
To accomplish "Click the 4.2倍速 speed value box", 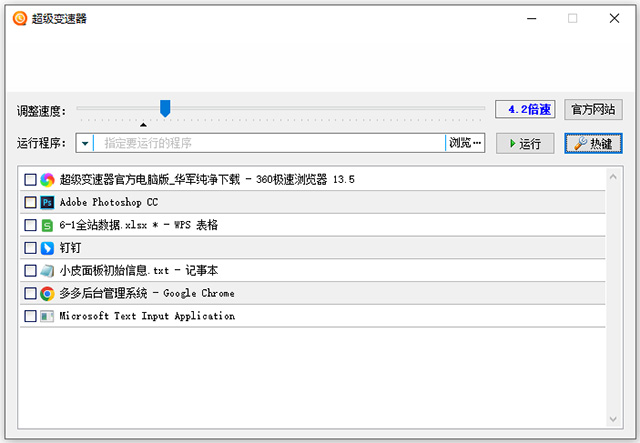I will (525, 109).
